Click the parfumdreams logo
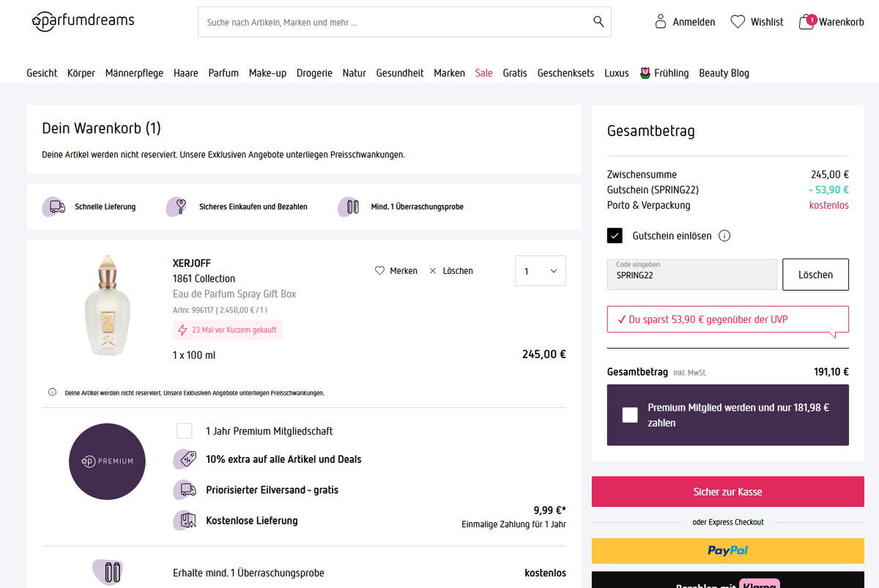This screenshot has height=588, width=879. pyautogui.click(x=83, y=21)
